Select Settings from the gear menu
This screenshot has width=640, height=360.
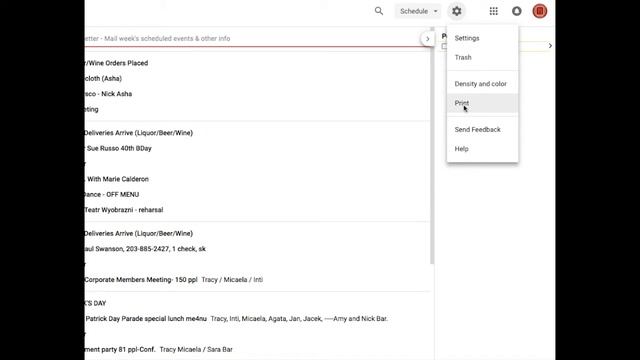point(482,38)
